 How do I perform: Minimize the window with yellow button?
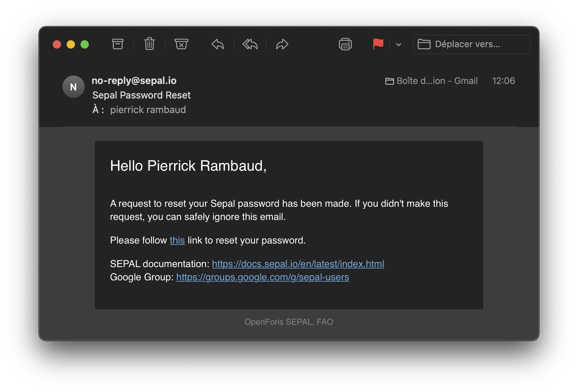(x=71, y=44)
